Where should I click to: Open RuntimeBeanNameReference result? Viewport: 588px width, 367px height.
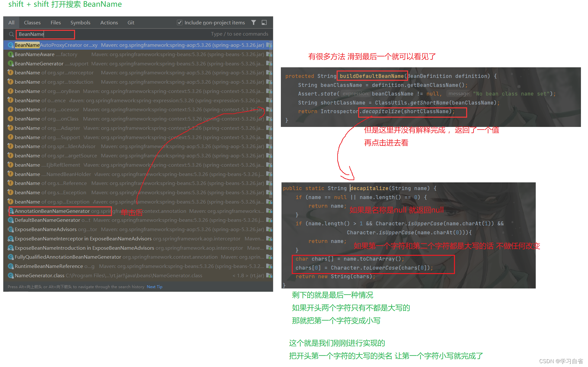(138, 266)
